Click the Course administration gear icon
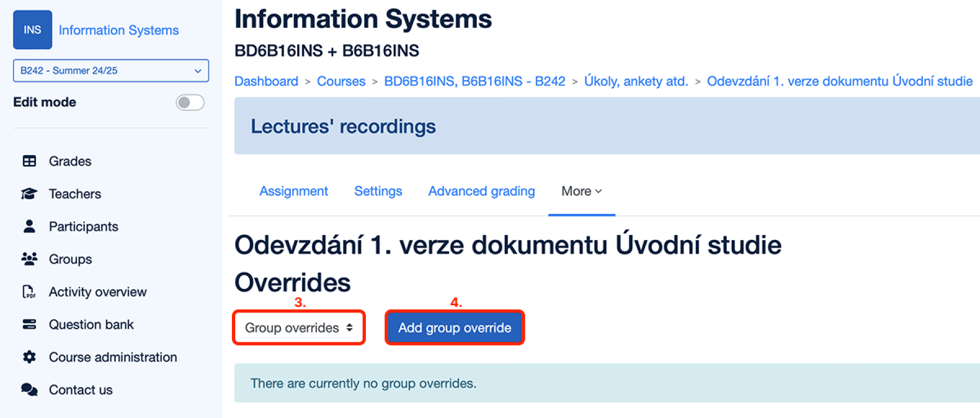 (29, 357)
